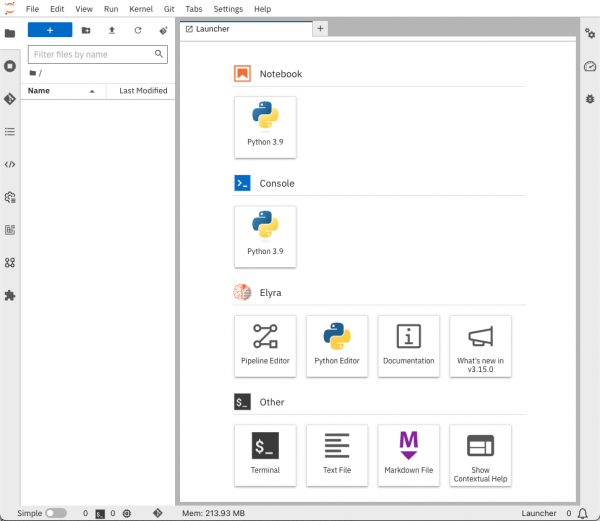Open Running Terminals and Kernels panel

tap(10, 66)
